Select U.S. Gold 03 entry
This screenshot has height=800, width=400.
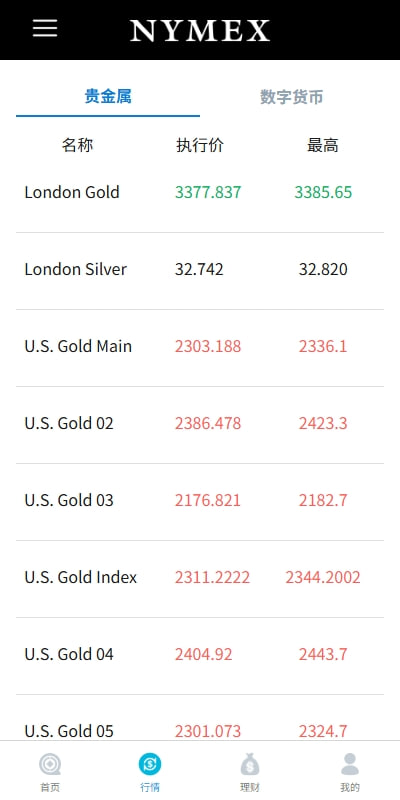coord(200,501)
